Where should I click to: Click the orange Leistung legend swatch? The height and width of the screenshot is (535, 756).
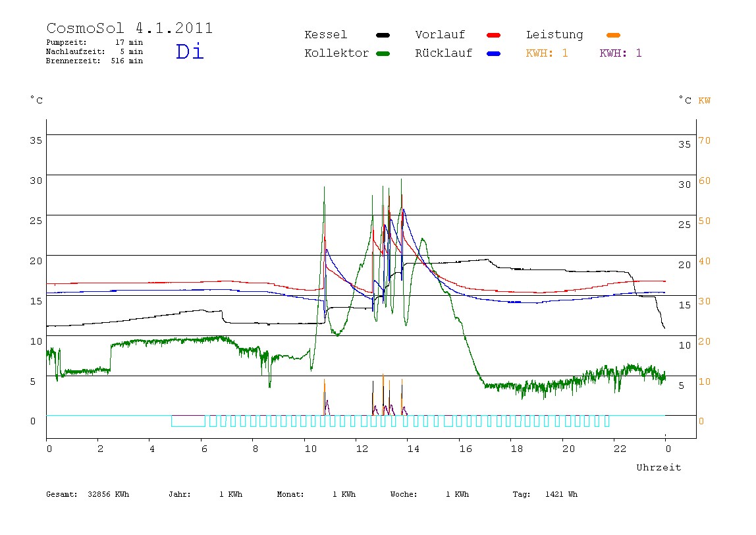pyautogui.click(x=613, y=35)
